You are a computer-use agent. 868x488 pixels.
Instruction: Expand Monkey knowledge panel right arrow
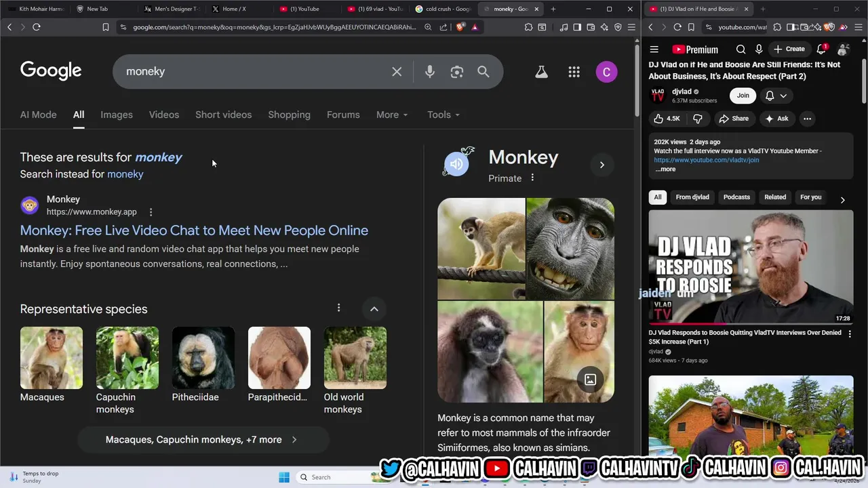tap(601, 165)
